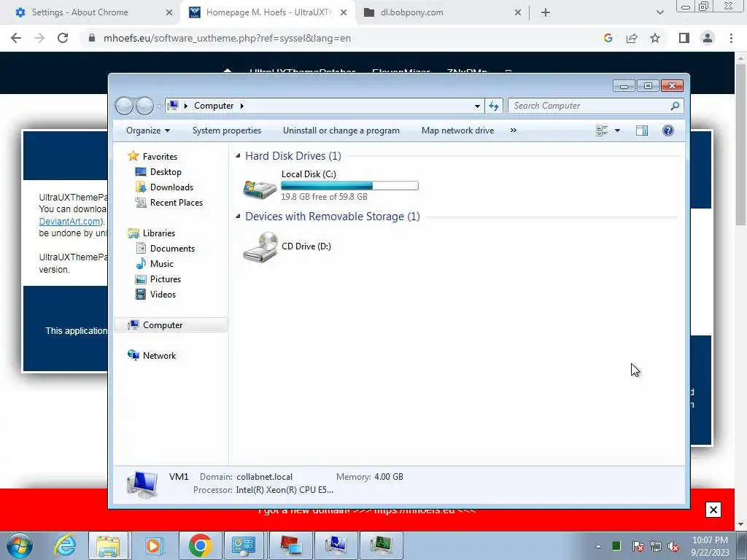Screen dimensions: 747x560
Task: Go back with Explorer back arrow
Action: point(124,106)
